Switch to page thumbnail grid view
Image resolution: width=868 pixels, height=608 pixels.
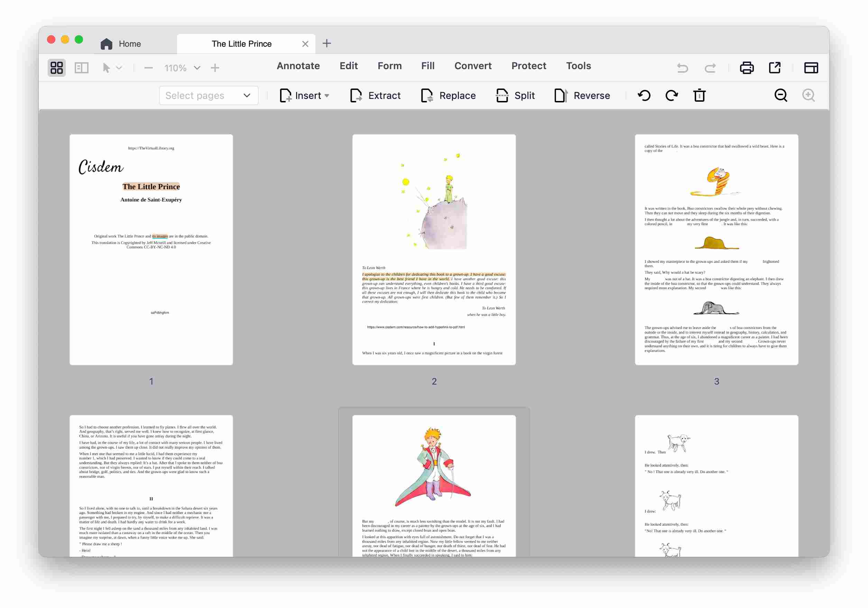(x=57, y=68)
